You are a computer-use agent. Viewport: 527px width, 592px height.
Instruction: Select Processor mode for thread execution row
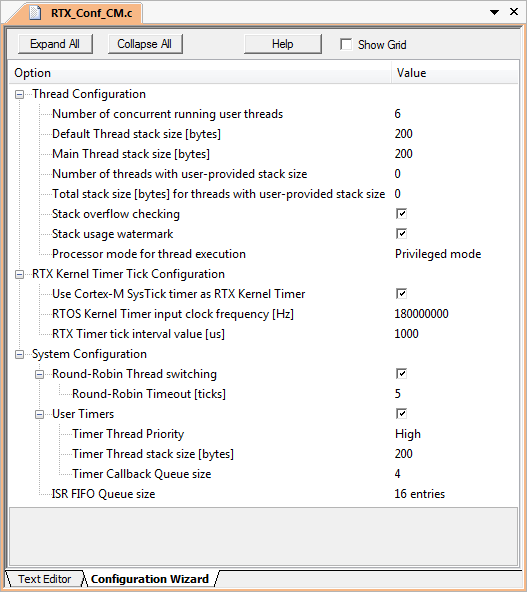tap(149, 254)
